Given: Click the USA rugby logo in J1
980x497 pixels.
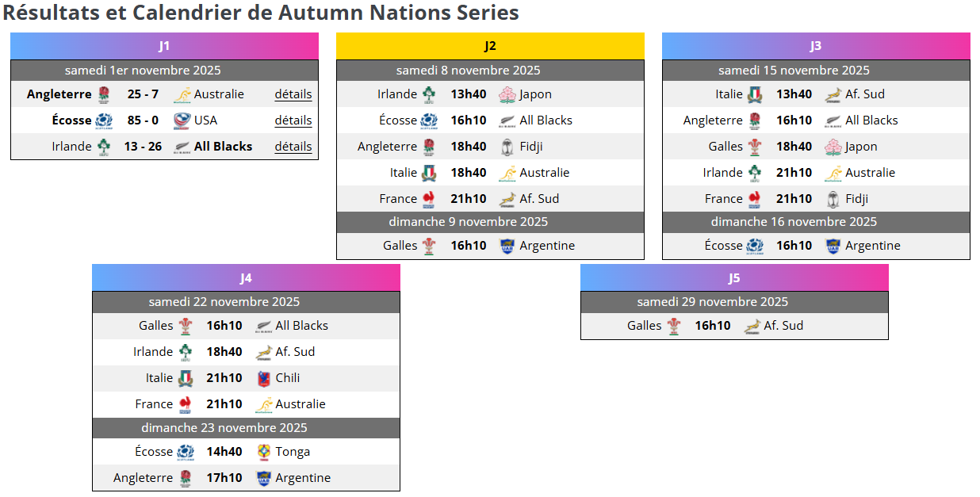Looking at the screenshot, I should point(182,120).
